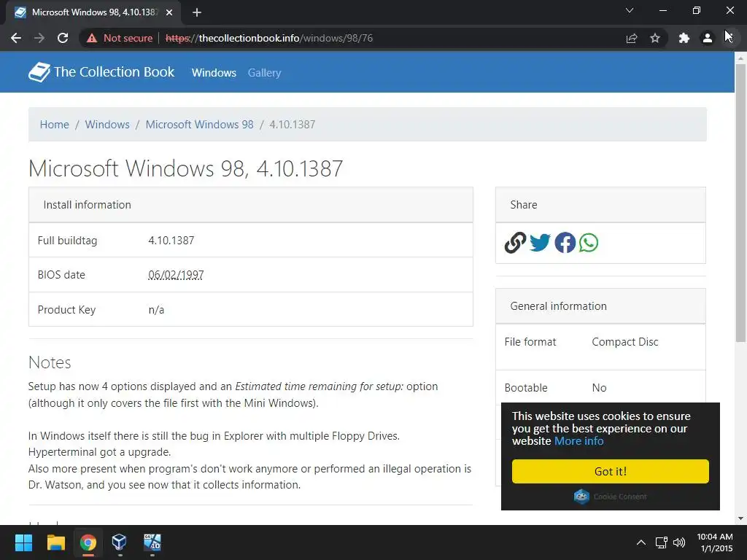
Task: Click the Compact Disc file format value
Action: (625, 342)
